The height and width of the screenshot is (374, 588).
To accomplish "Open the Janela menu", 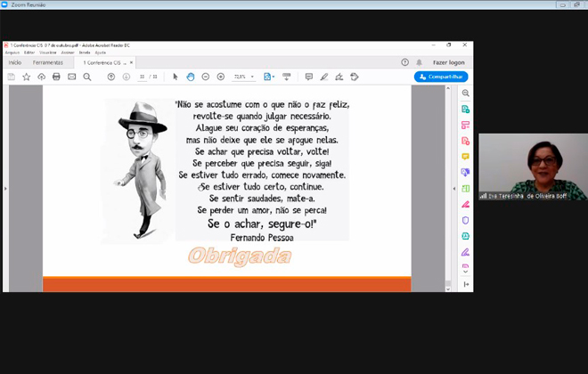I will tap(85, 53).
